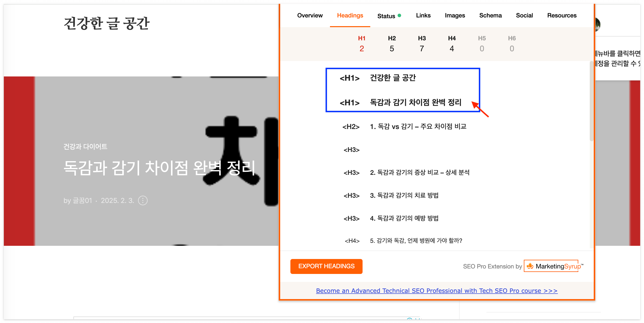Click the 건강한 글 공간 blog title
This screenshot has height=323, width=644.
tap(107, 23)
